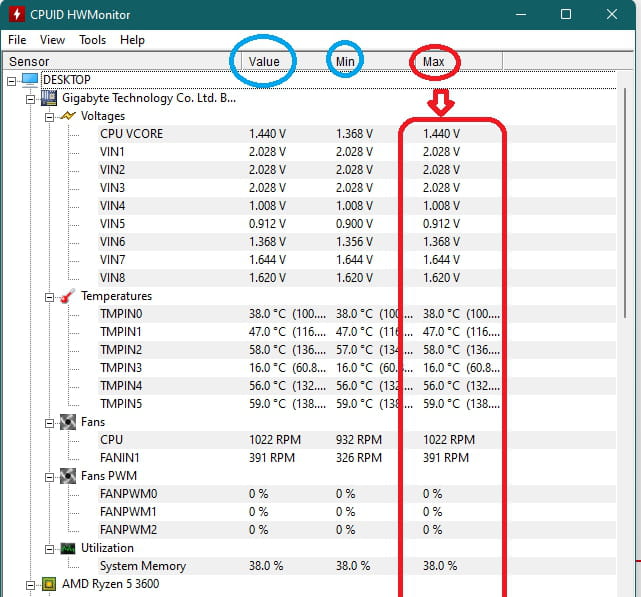The image size is (641, 597).
Task: Collapse the Fans section
Action: 49,423
